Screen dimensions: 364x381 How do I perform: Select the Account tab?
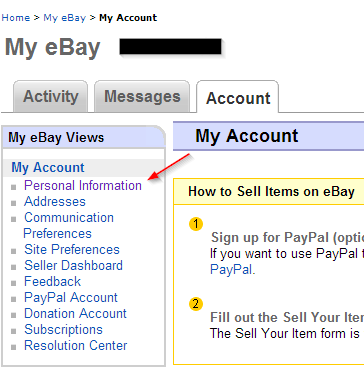tap(238, 97)
